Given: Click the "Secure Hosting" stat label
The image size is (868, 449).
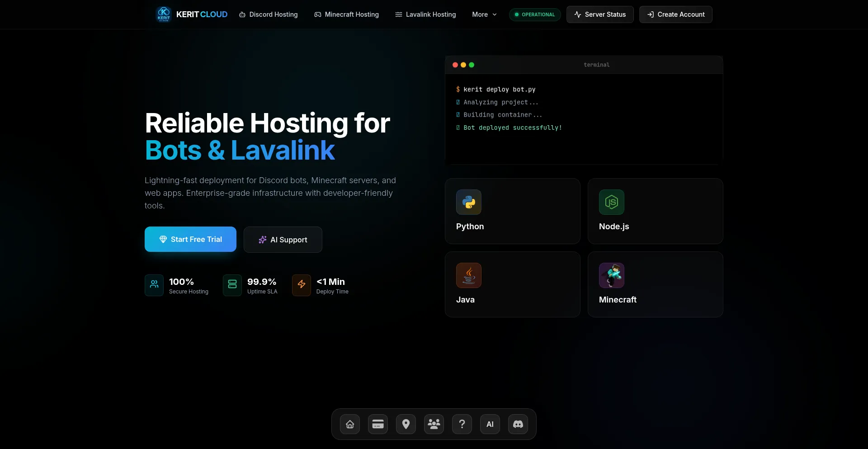Looking at the screenshot, I should [x=189, y=292].
